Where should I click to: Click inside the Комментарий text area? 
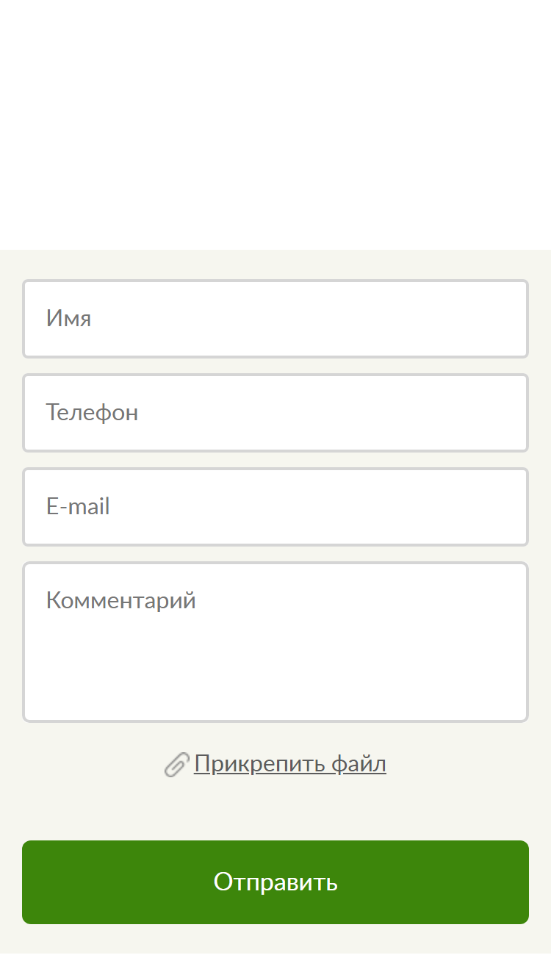click(275, 642)
